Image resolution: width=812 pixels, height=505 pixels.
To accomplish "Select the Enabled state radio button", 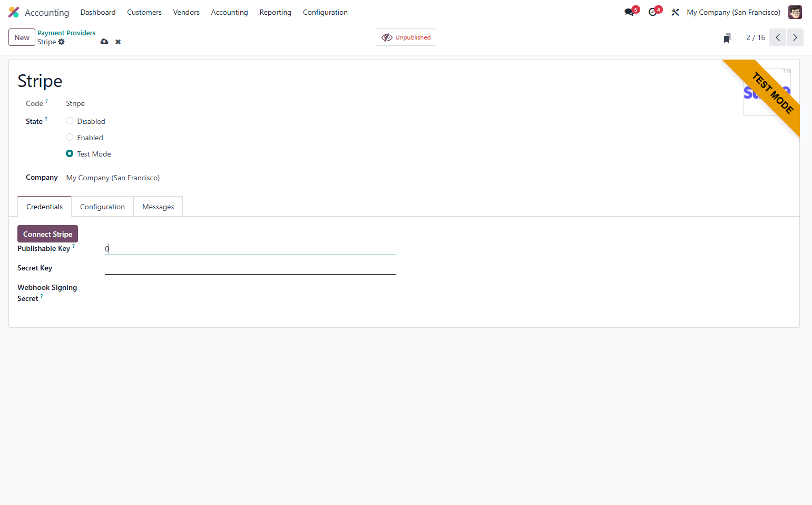I will coord(70,137).
